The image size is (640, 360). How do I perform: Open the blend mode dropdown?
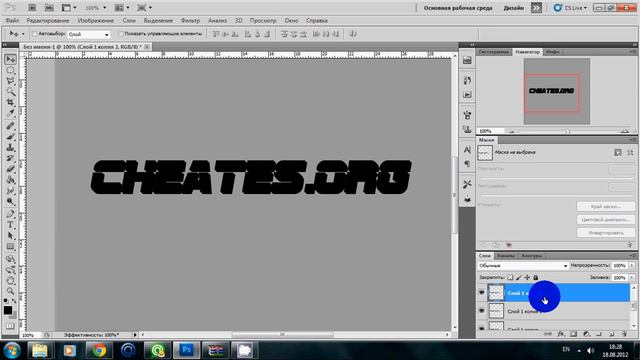click(x=523, y=266)
